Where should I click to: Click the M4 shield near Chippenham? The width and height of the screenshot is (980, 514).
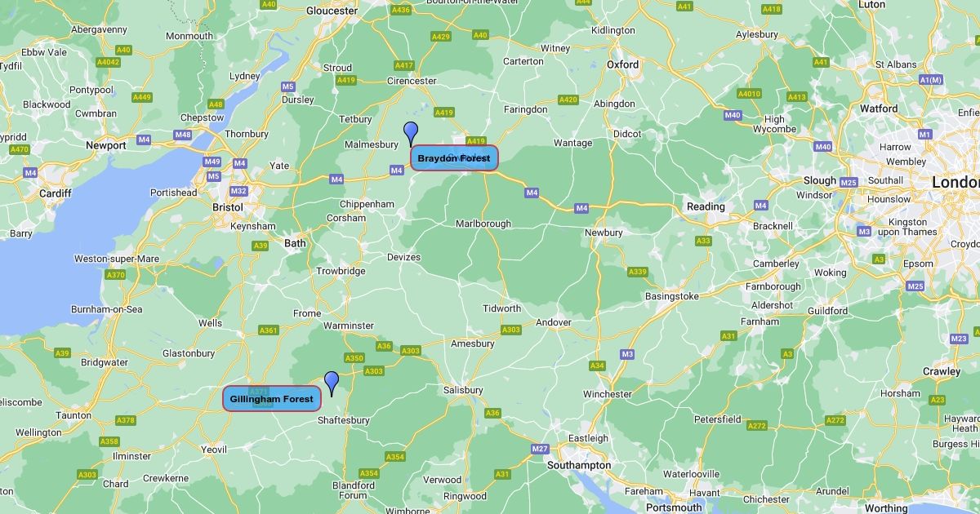point(336,179)
